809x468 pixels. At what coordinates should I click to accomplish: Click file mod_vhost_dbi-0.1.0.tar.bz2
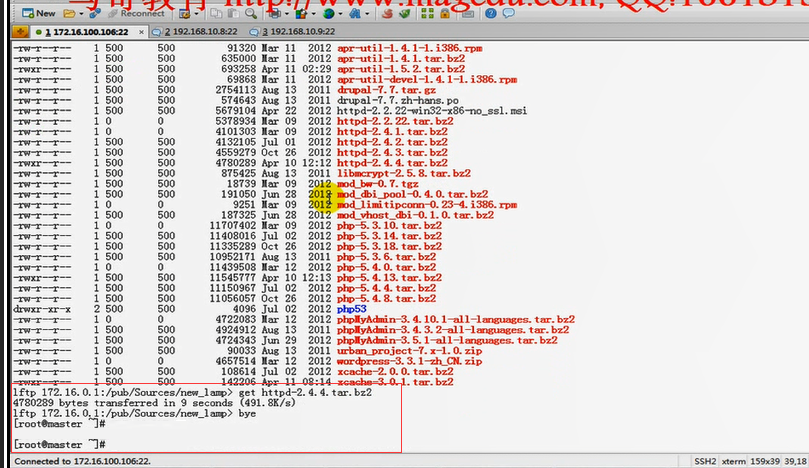[415, 215]
